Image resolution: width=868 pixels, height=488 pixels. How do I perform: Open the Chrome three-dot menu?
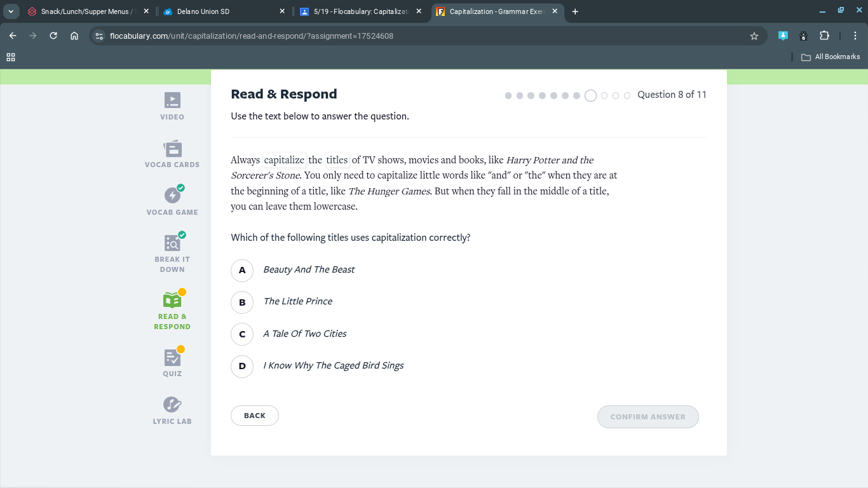point(855,36)
